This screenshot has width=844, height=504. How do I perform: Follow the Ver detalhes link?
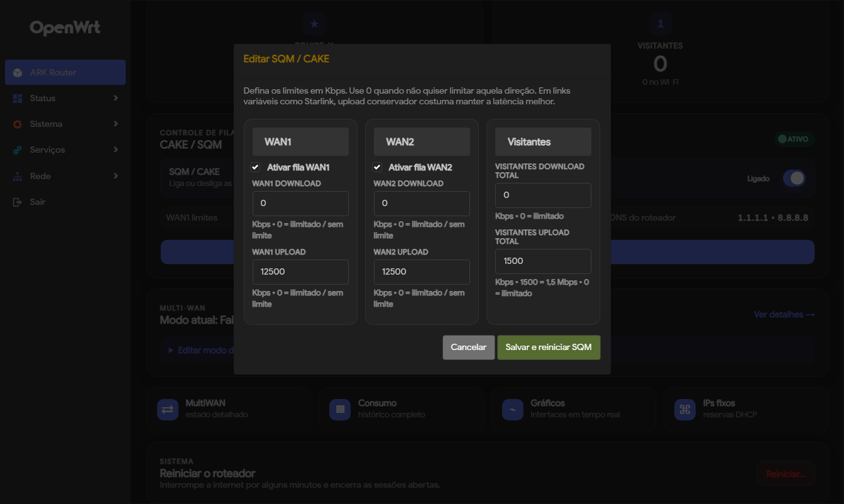784,314
